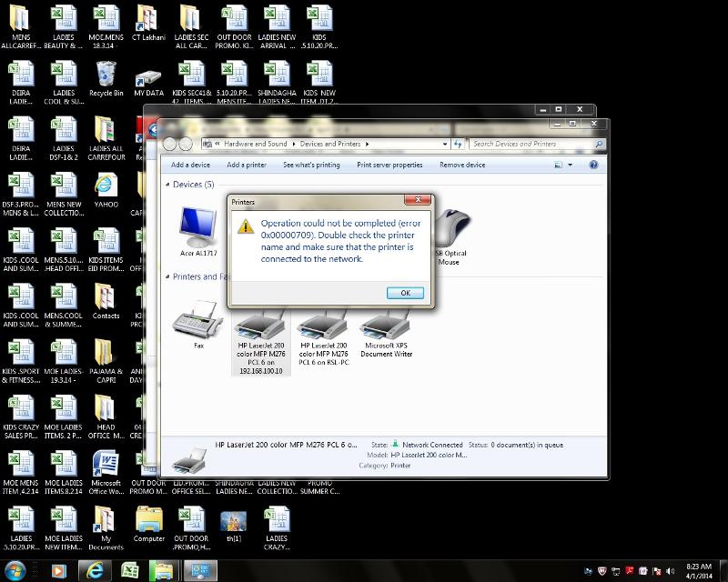Select HP LaserJet printer on RSL-PC
The width and height of the screenshot is (728, 582).
click(324, 339)
